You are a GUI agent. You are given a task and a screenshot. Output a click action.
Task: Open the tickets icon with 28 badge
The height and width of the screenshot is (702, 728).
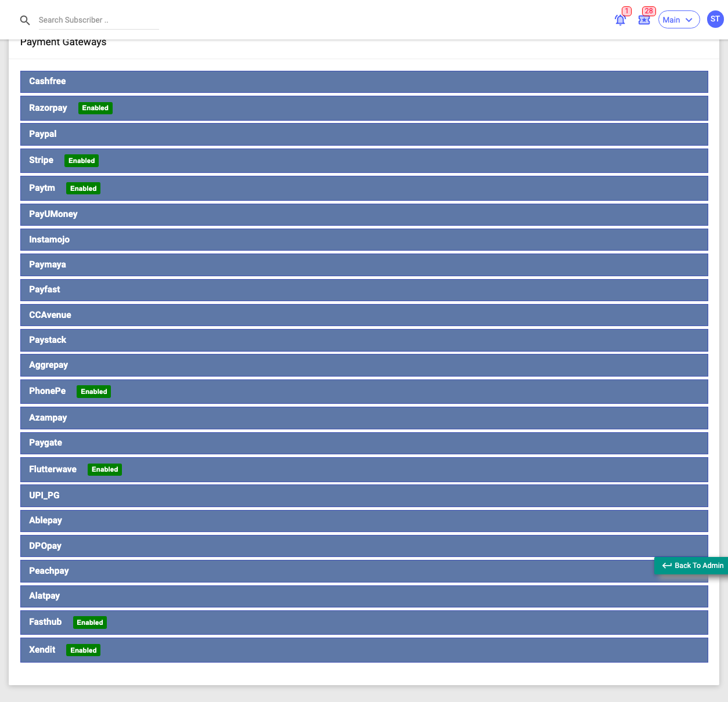644,20
